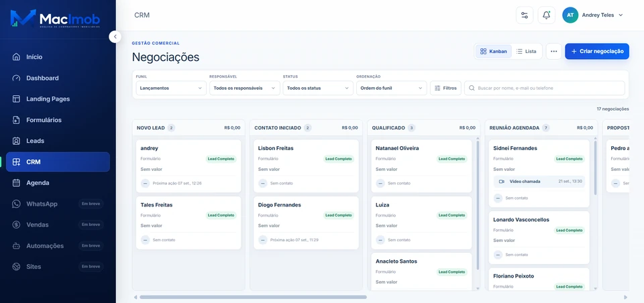Click the Reunião Agendada column vertical scrollbar
The image size is (644, 303).
click(x=595, y=168)
